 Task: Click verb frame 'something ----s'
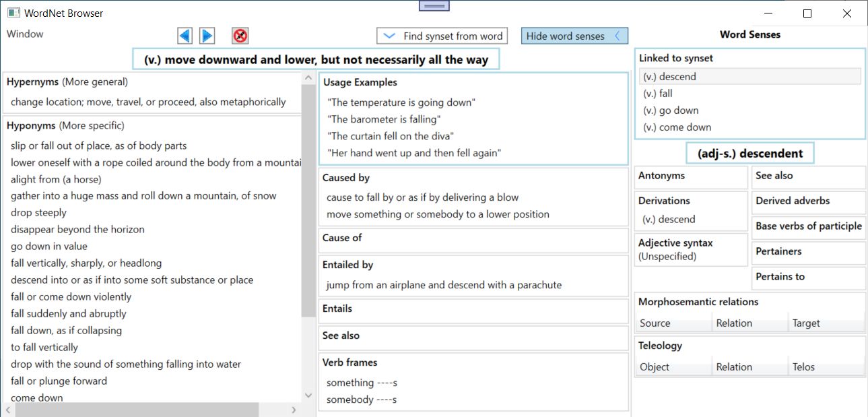click(x=362, y=383)
